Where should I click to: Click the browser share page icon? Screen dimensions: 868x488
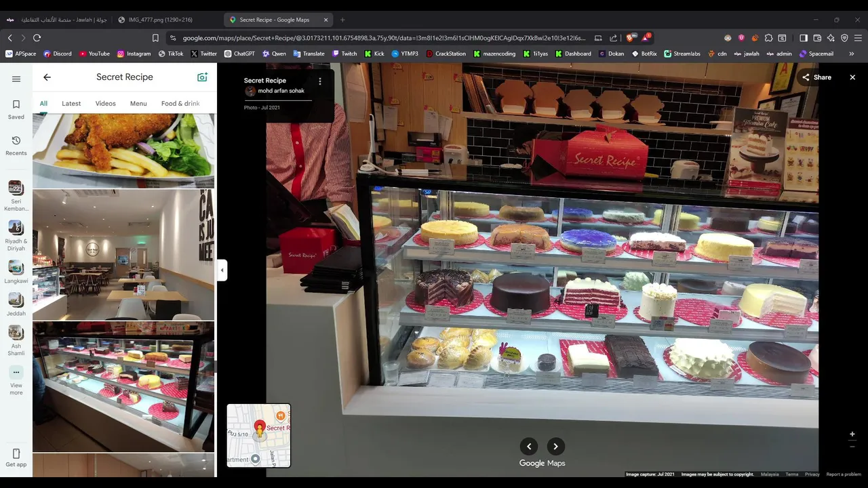coord(614,38)
